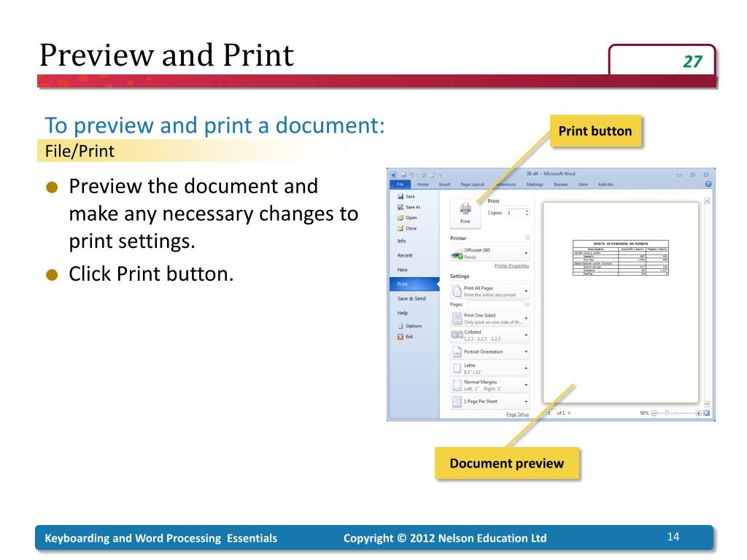The height and width of the screenshot is (560, 747).
Task: Click the zoom out minus button
Action: (654, 413)
